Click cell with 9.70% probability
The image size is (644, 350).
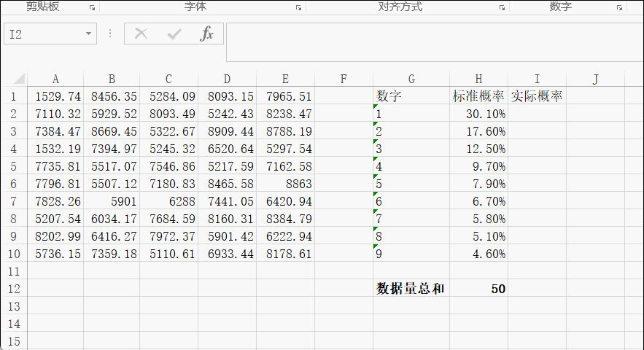pos(478,166)
